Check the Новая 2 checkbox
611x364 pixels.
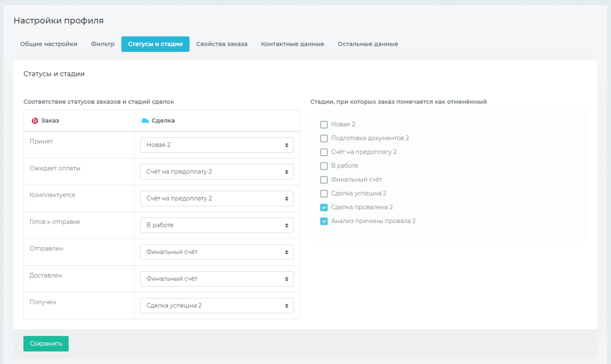pyautogui.click(x=324, y=124)
